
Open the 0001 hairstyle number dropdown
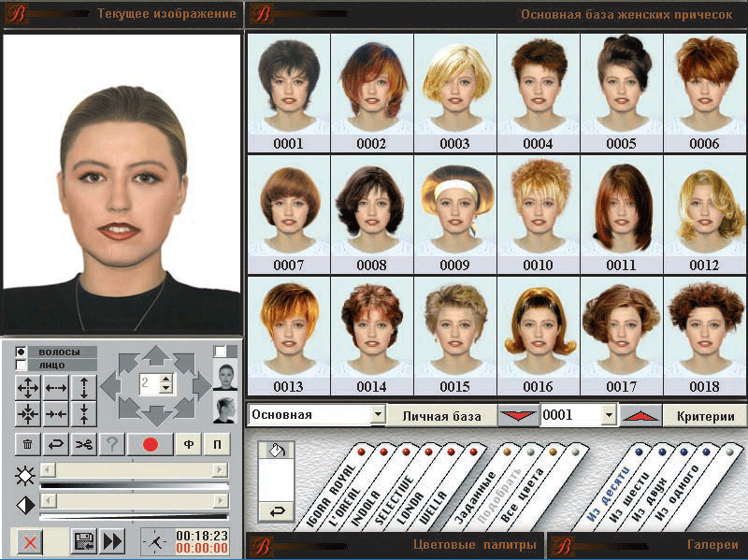point(610,414)
